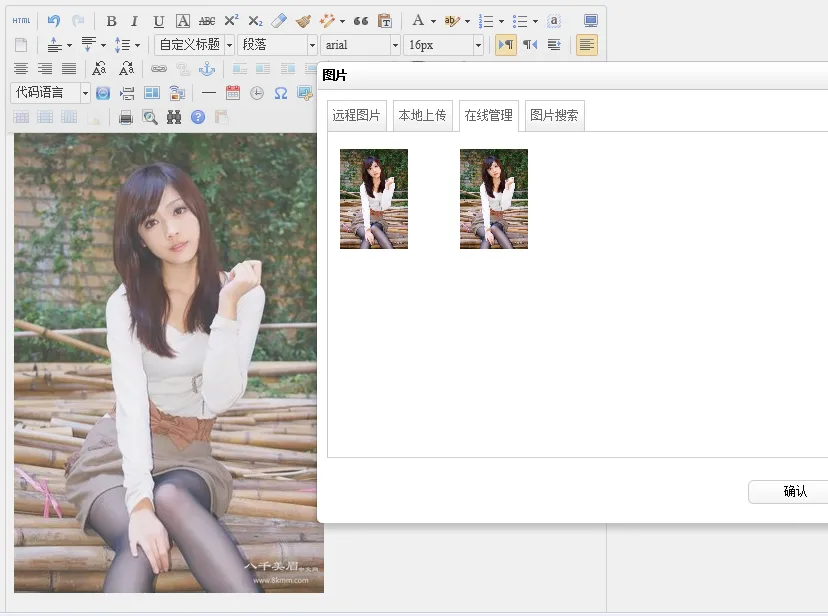Select the 远程图片 tab
The image size is (828, 616).
pyautogui.click(x=357, y=116)
